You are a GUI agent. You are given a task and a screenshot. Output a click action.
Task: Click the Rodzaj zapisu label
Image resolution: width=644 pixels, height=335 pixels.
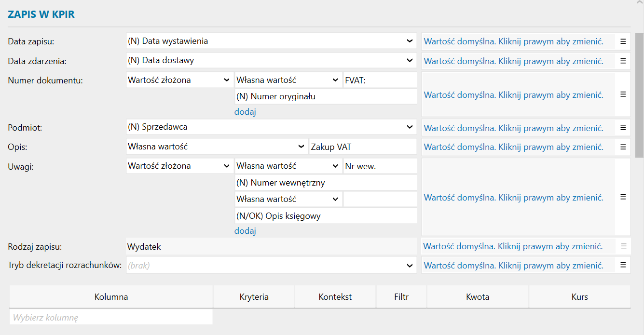point(35,247)
